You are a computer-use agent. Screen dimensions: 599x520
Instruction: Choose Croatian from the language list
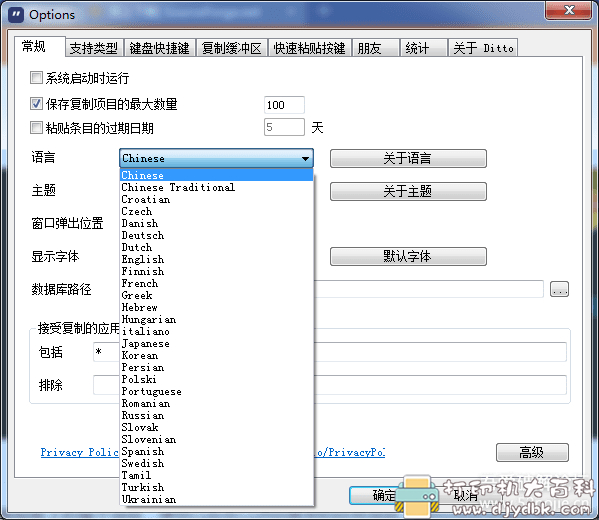[217, 199]
